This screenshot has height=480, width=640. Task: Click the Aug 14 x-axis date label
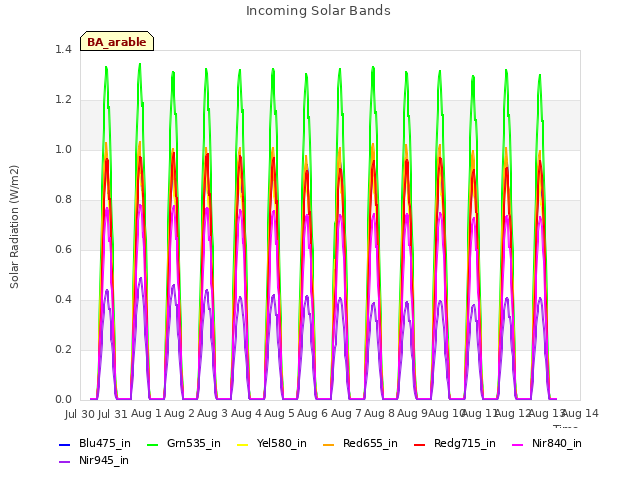click(580, 413)
